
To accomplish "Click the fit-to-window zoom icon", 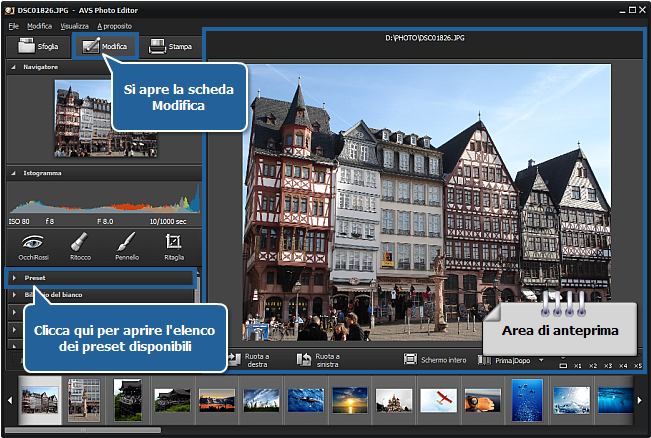I will (x=563, y=366).
